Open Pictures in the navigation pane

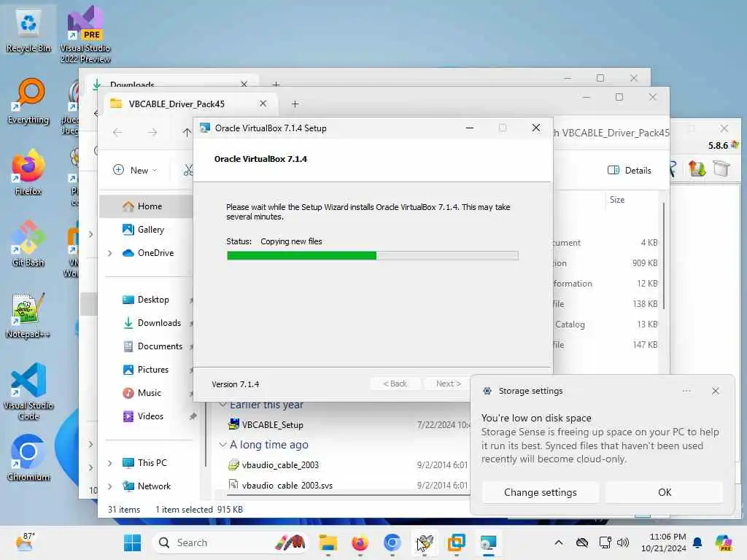[146, 370]
